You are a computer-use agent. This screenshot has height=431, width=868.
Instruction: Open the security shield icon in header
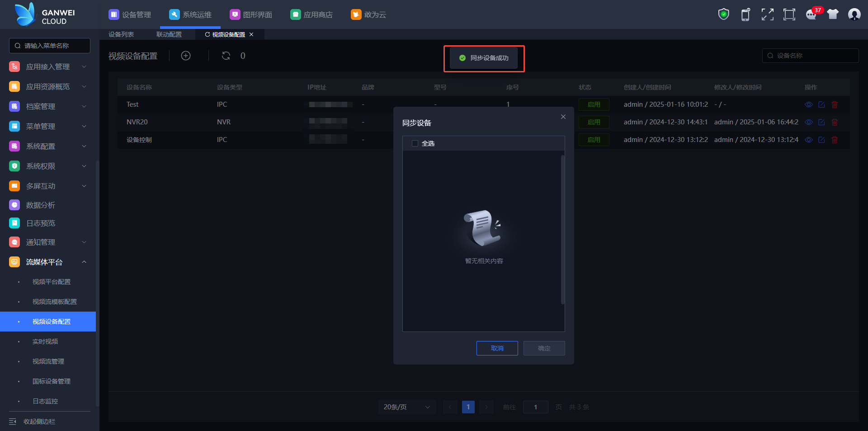click(x=724, y=14)
